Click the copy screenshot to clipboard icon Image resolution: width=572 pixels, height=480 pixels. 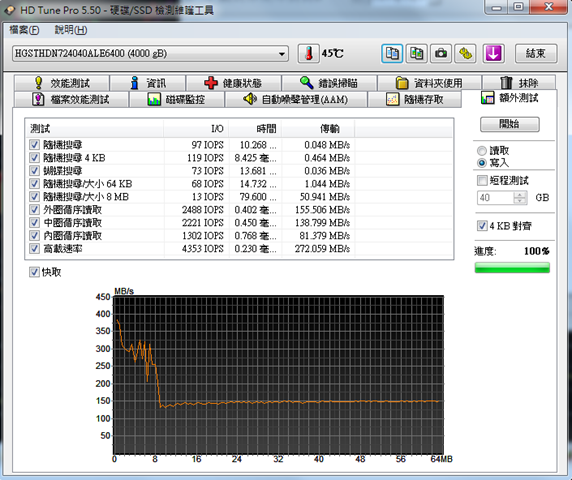coord(417,53)
